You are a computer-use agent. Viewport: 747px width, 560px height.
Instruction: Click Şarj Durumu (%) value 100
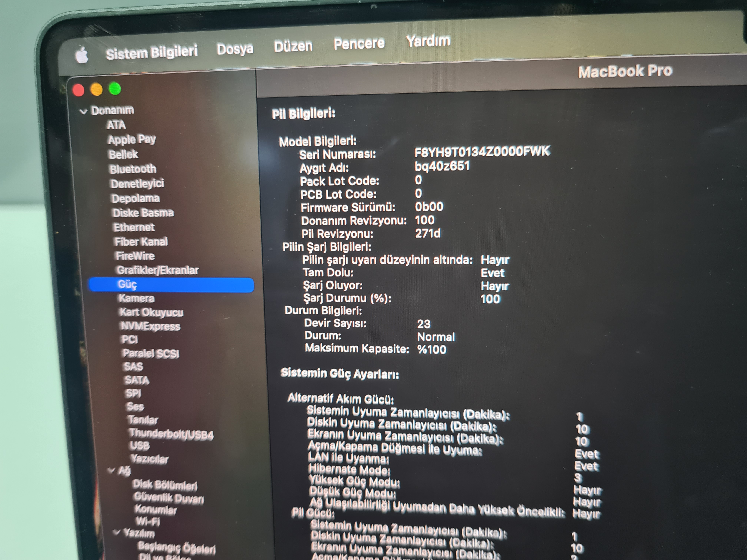point(490,299)
